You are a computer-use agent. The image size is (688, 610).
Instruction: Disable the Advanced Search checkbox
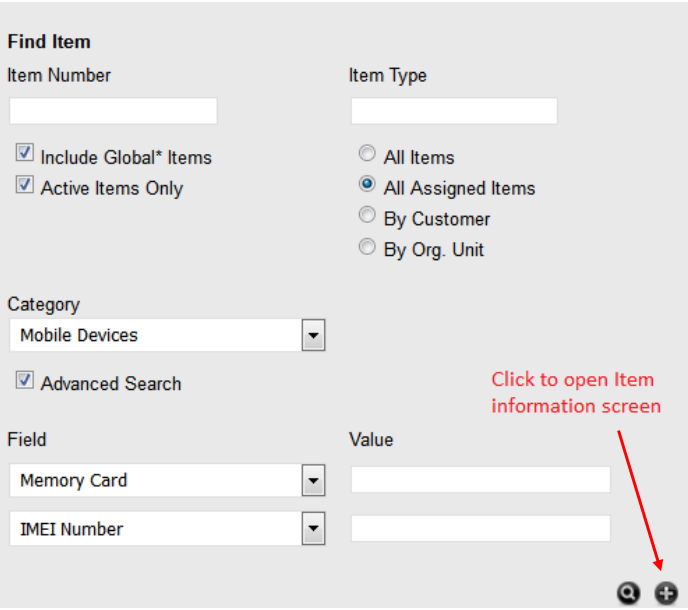26,381
